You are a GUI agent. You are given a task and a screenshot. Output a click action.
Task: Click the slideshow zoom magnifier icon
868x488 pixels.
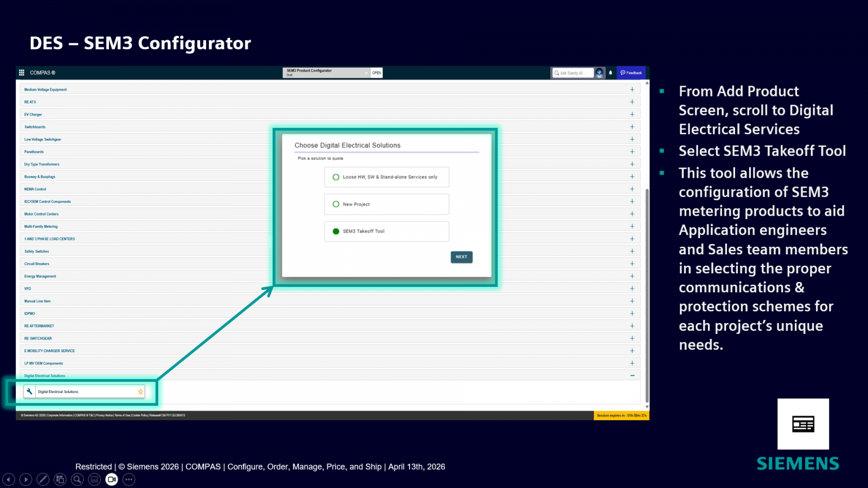pos(78,479)
